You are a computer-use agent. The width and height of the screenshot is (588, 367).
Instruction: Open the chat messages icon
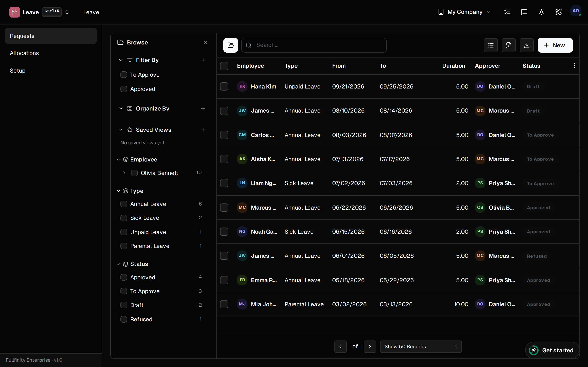pos(524,12)
